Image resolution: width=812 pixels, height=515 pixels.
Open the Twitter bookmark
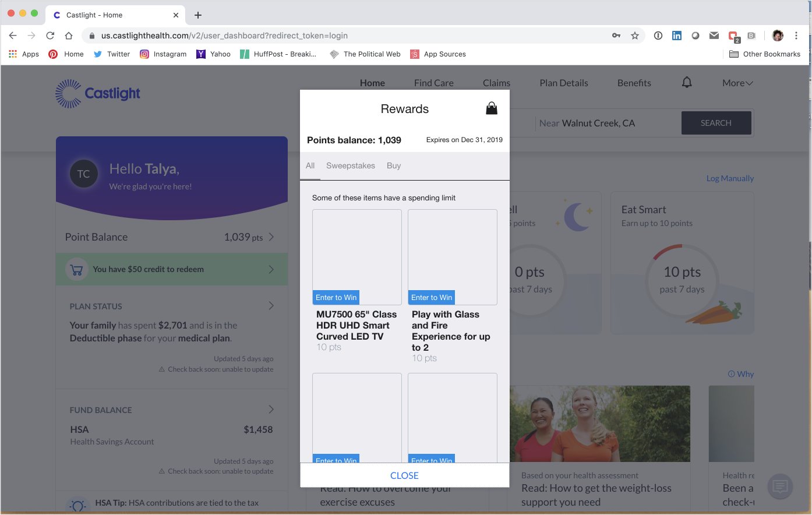[x=112, y=54]
